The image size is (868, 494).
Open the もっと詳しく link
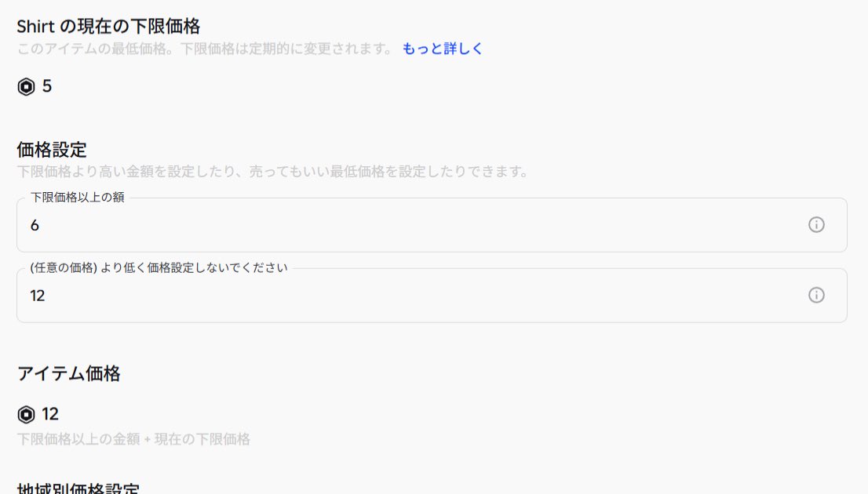point(442,49)
